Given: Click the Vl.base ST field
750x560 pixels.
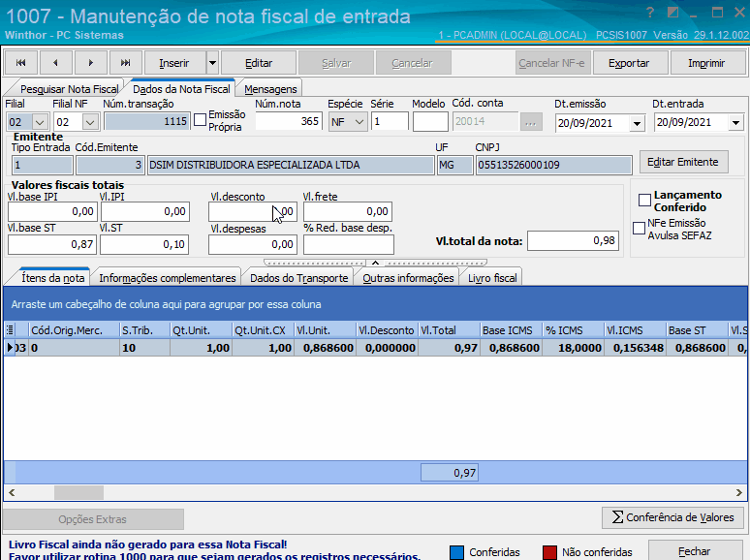Looking at the screenshot, I should (52, 244).
